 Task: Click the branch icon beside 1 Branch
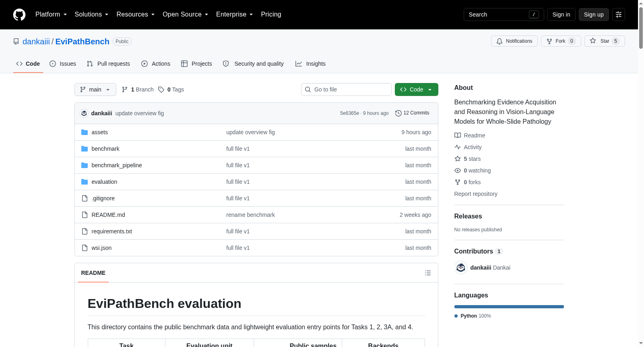coord(125,89)
